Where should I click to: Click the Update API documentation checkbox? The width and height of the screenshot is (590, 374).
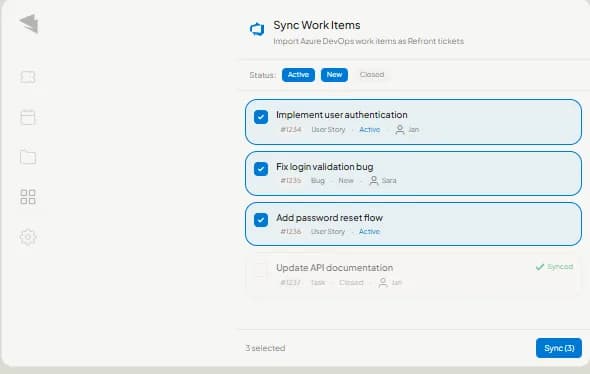(260, 270)
